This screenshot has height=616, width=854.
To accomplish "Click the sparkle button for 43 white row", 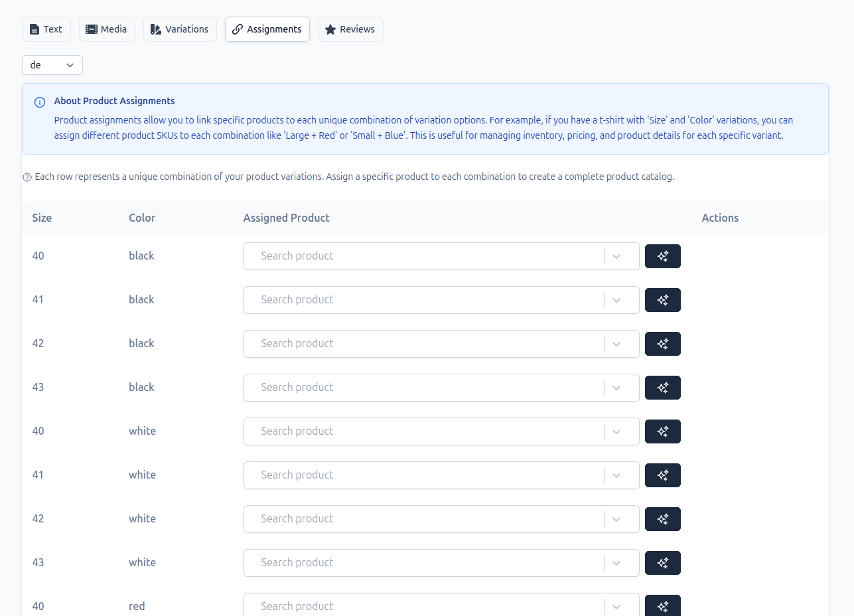I will click(663, 563).
